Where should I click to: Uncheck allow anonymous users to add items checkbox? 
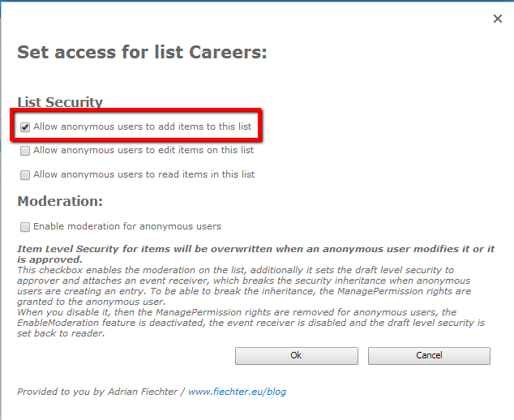click(x=25, y=127)
